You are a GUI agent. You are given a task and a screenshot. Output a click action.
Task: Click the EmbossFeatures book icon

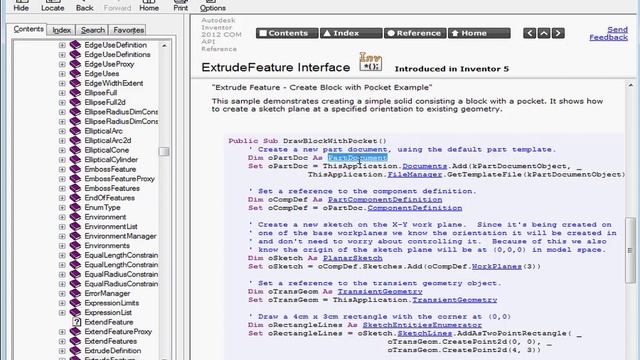(75, 188)
